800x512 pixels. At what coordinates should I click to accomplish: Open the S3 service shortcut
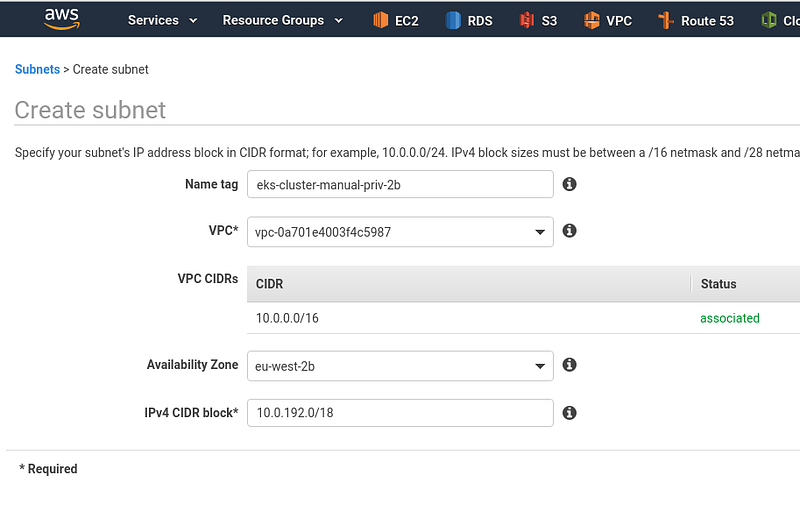[538, 20]
